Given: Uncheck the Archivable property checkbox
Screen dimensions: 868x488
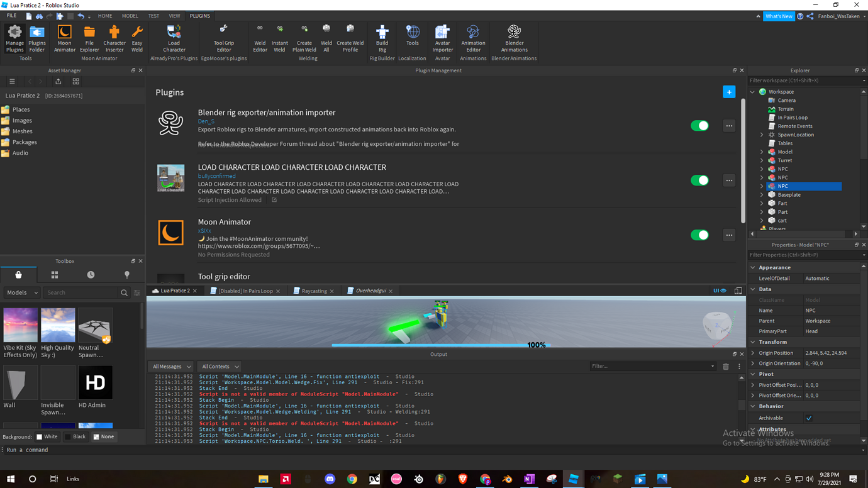Looking at the screenshot, I should click(809, 418).
